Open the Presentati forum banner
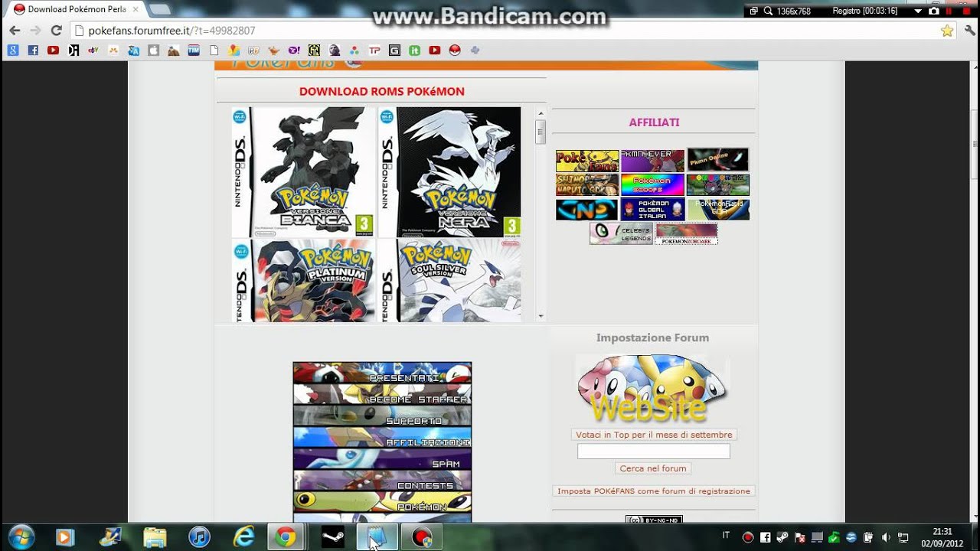This screenshot has height=551, width=980. tap(382, 373)
